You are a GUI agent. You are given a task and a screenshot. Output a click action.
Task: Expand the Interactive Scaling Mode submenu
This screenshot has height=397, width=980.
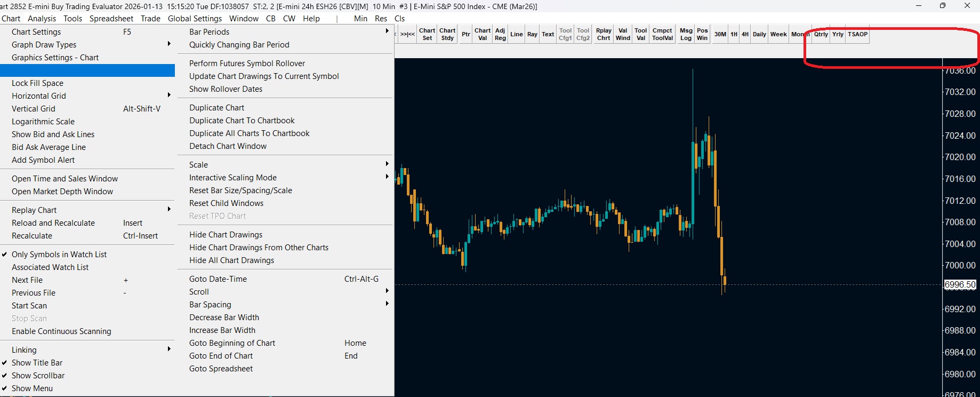click(x=285, y=178)
